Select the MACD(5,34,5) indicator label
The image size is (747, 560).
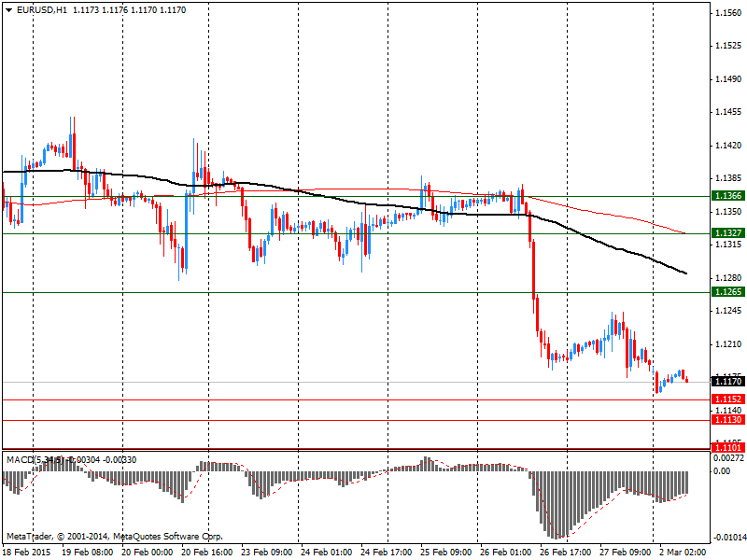point(35,459)
